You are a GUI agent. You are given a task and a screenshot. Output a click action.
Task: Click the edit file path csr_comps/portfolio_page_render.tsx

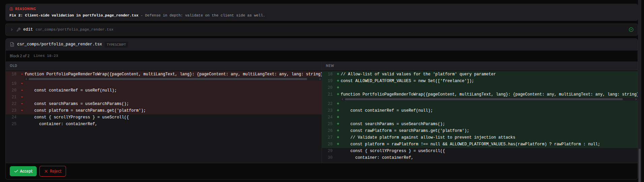tap(74, 30)
